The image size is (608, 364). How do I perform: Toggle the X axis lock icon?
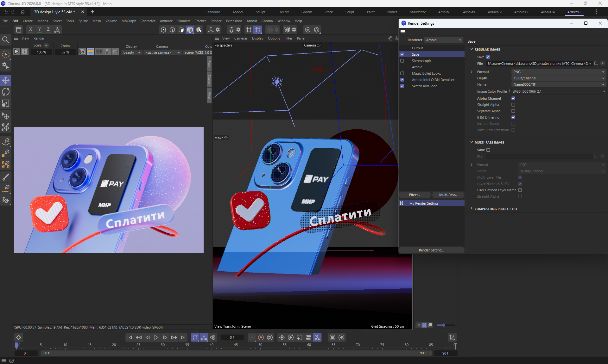(x=30, y=29)
